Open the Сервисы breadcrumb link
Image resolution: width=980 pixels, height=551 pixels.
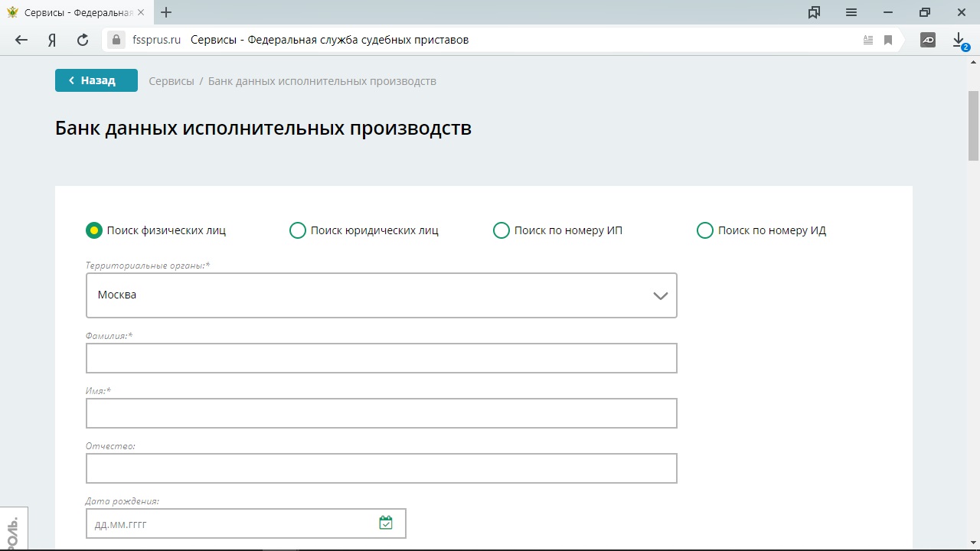(171, 81)
